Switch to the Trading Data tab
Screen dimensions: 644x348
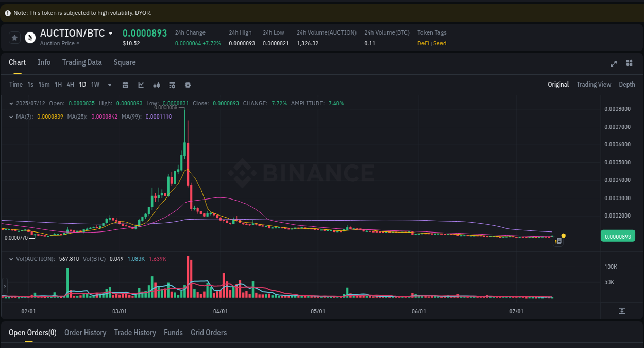tap(82, 62)
